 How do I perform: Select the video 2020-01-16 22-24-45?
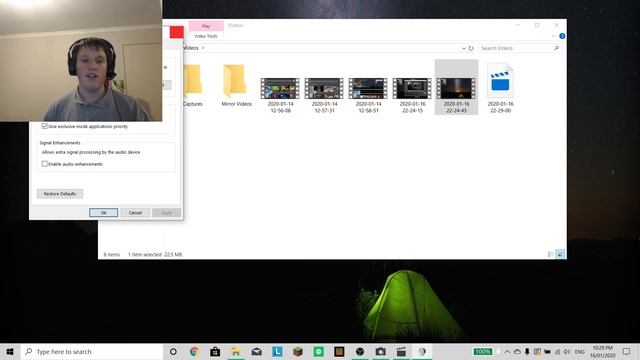click(x=456, y=87)
